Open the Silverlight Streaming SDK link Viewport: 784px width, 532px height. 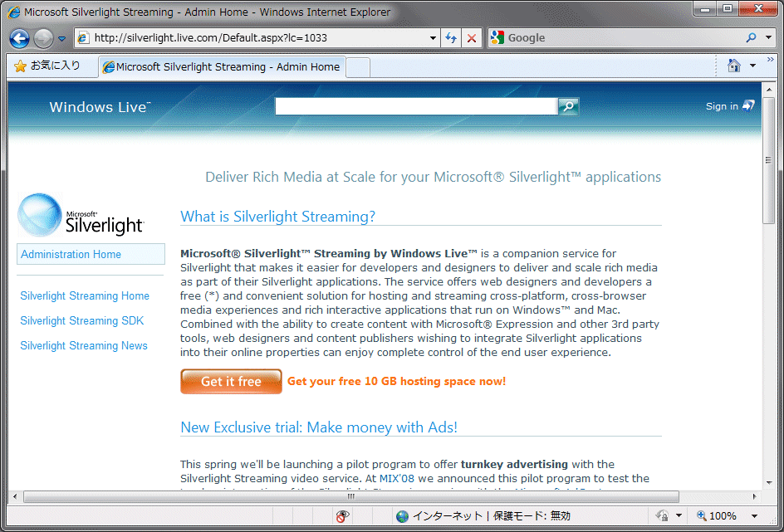pyautogui.click(x=81, y=321)
